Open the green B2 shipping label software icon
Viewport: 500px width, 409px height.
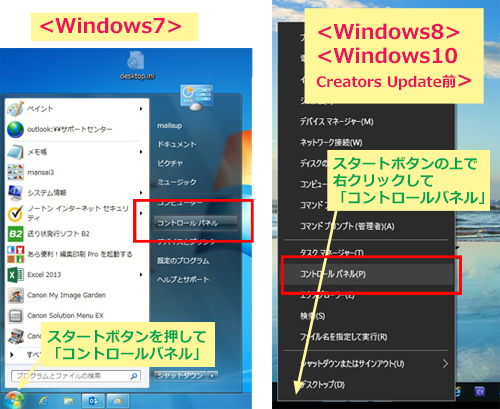(x=15, y=234)
